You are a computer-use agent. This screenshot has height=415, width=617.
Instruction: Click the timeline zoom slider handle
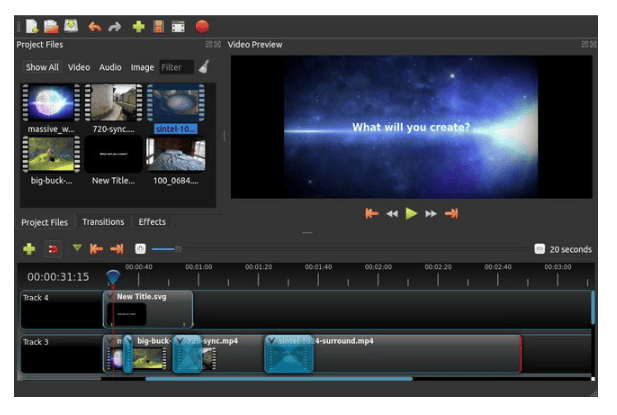click(178, 249)
